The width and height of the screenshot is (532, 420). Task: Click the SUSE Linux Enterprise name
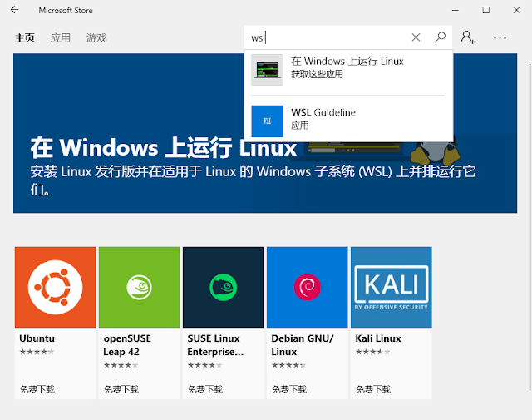[x=215, y=345]
